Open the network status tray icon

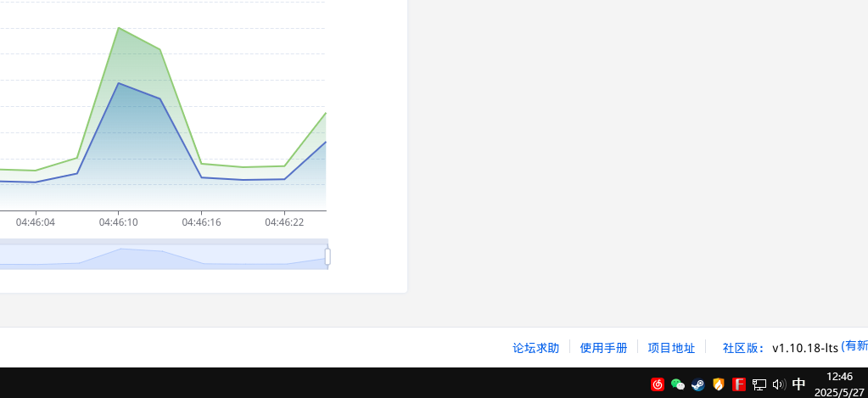tap(759, 384)
